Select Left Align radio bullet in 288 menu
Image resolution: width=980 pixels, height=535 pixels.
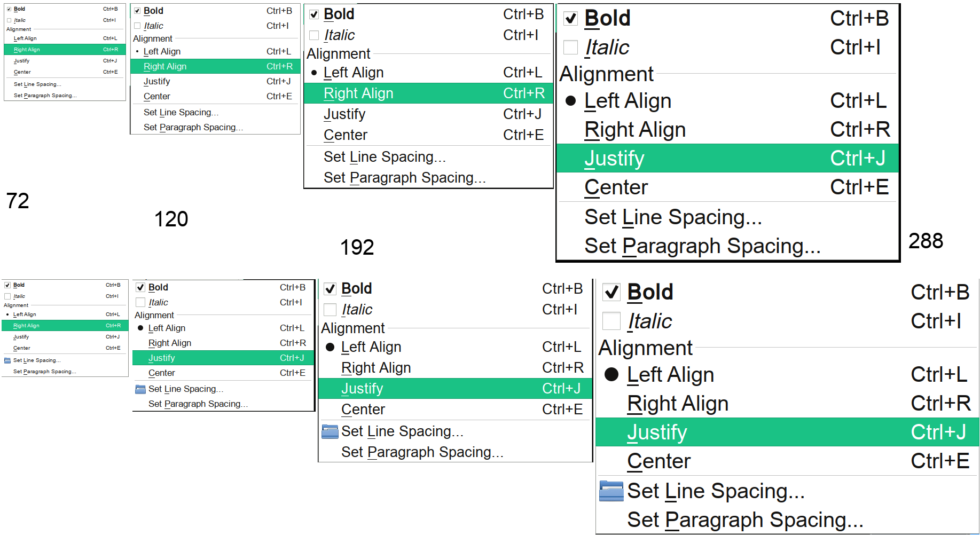click(571, 101)
